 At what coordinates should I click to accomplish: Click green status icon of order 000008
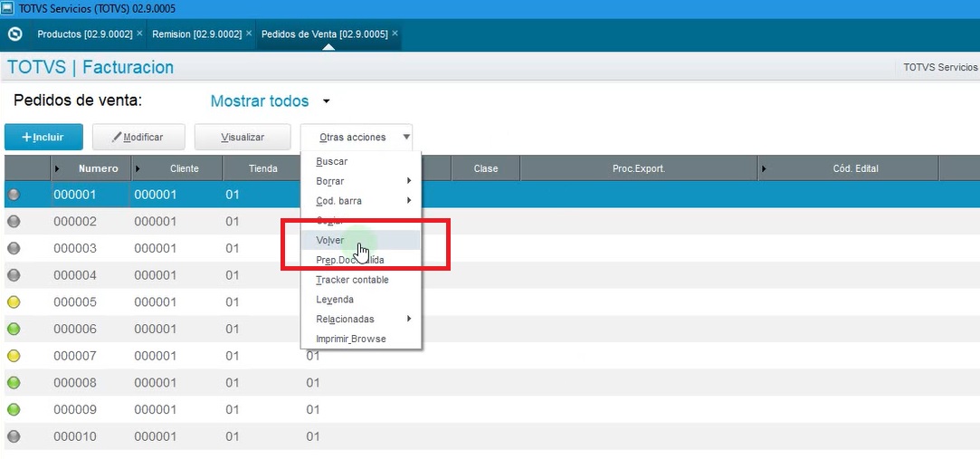[x=14, y=383]
